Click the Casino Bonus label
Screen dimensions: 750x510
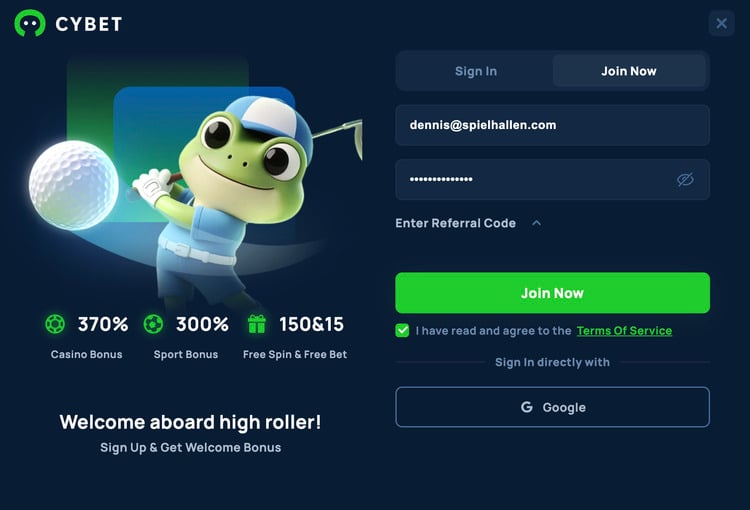tap(87, 355)
